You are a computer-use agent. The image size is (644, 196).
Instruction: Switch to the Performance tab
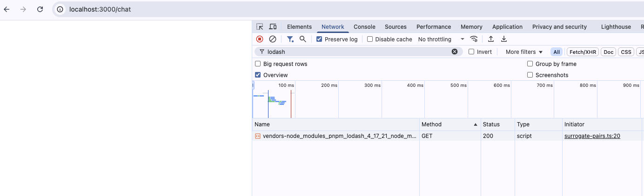pyautogui.click(x=434, y=27)
